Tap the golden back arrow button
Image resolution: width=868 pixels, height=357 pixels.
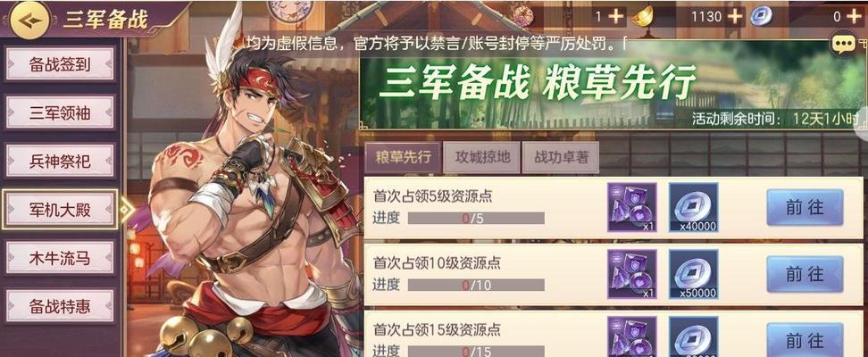pyautogui.click(x=30, y=20)
